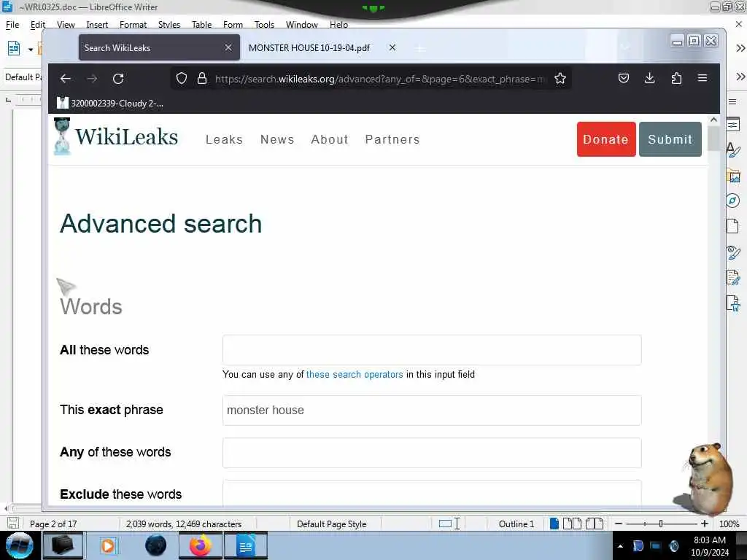This screenshot has width=747, height=560.
Task: Click 'Default Page Style' in status bar
Action: click(332, 524)
